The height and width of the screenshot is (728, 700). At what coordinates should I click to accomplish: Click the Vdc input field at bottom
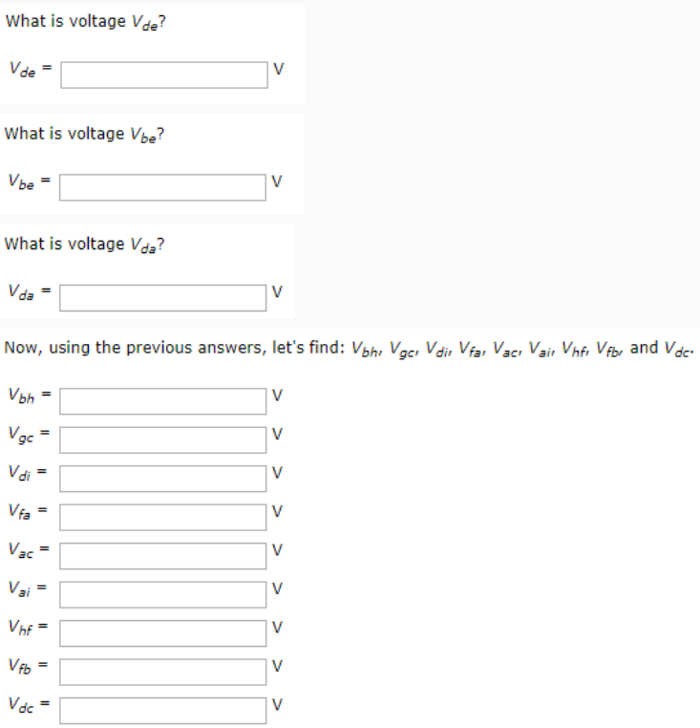point(162,710)
